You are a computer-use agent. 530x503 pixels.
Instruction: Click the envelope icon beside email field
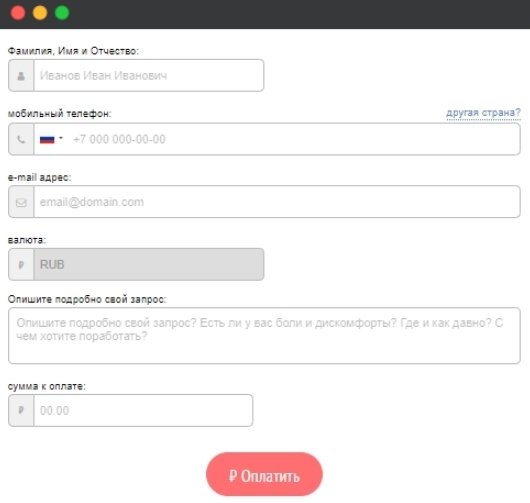(x=21, y=202)
